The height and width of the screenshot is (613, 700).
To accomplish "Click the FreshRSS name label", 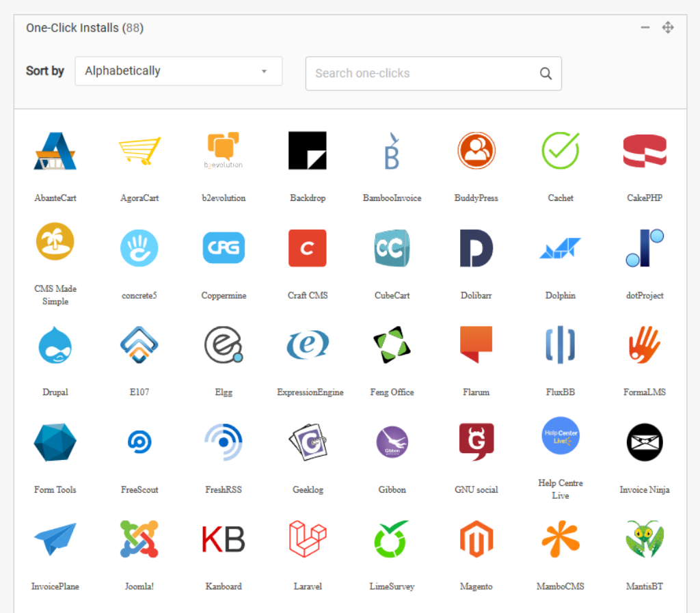I will (224, 489).
